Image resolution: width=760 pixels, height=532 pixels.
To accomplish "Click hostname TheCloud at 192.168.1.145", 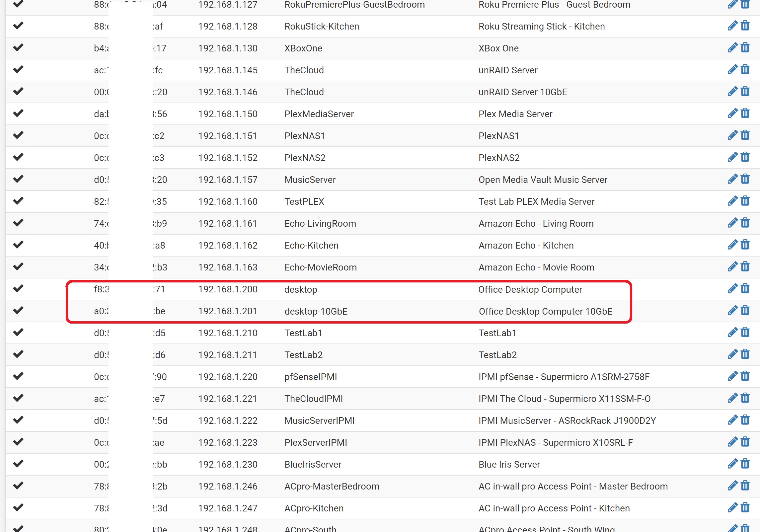I will [304, 70].
